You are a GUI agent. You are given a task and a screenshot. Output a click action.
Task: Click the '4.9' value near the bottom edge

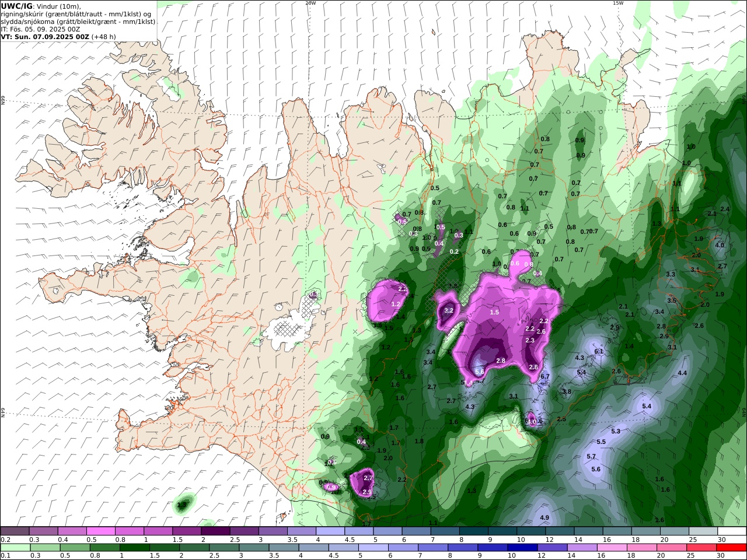point(544,518)
